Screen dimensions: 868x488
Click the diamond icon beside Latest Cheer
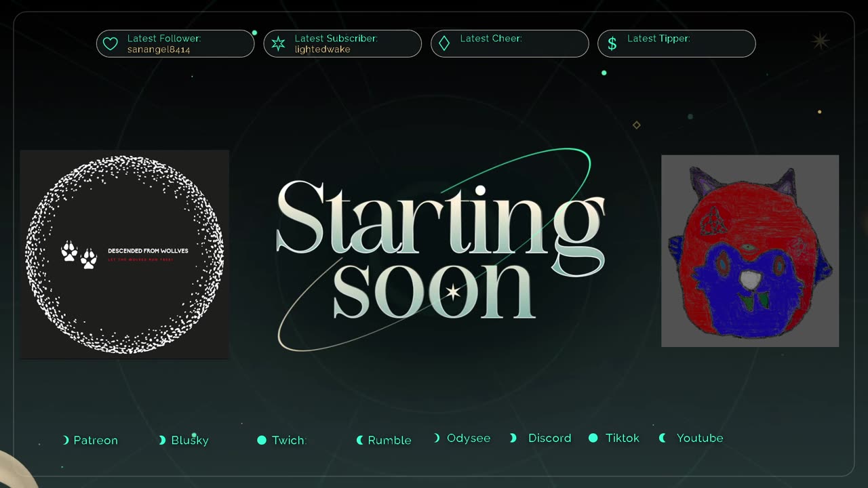coord(444,43)
